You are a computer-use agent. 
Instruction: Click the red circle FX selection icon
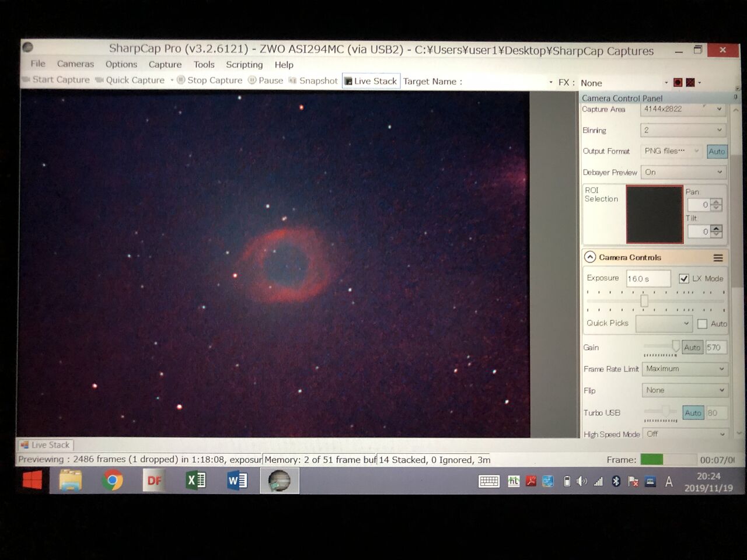678,83
